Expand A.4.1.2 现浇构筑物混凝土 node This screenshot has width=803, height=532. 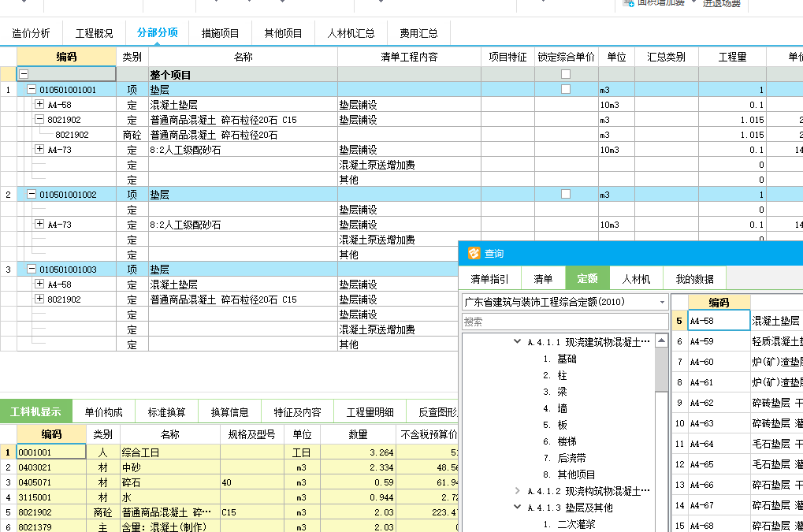pos(517,490)
